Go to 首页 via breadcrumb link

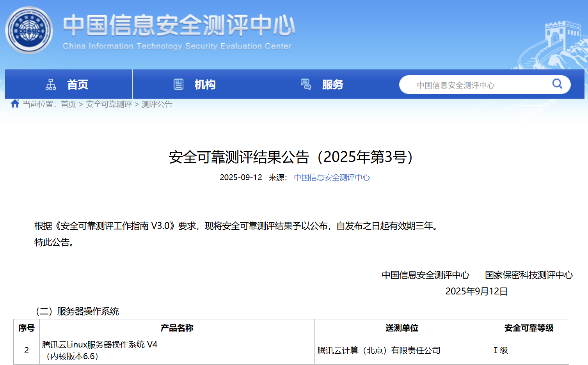pyautogui.click(x=68, y=104)
